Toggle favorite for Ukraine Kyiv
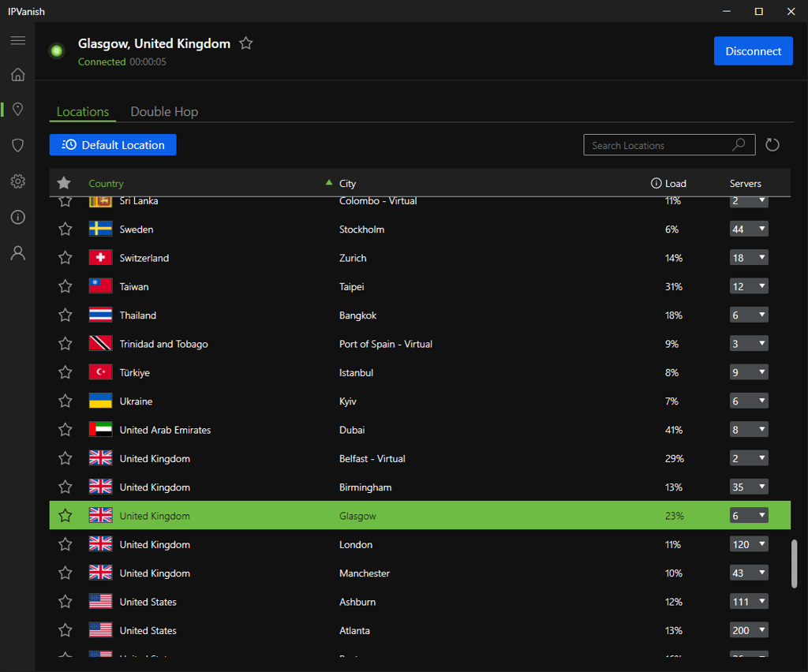Image resolution: width=808 pixels, height=672 pixels. pos(65,401)
